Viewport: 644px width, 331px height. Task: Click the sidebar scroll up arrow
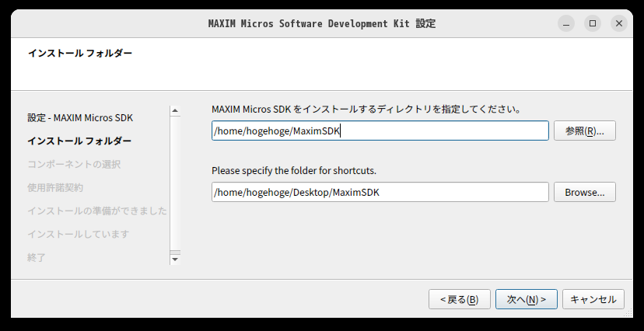[175, 111]
